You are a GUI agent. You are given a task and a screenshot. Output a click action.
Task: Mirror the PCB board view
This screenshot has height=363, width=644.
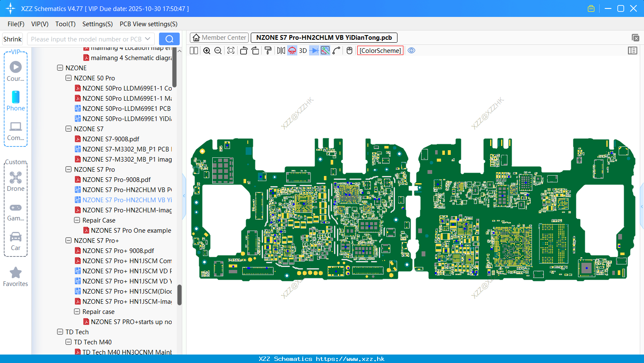[x=281, y=50]
